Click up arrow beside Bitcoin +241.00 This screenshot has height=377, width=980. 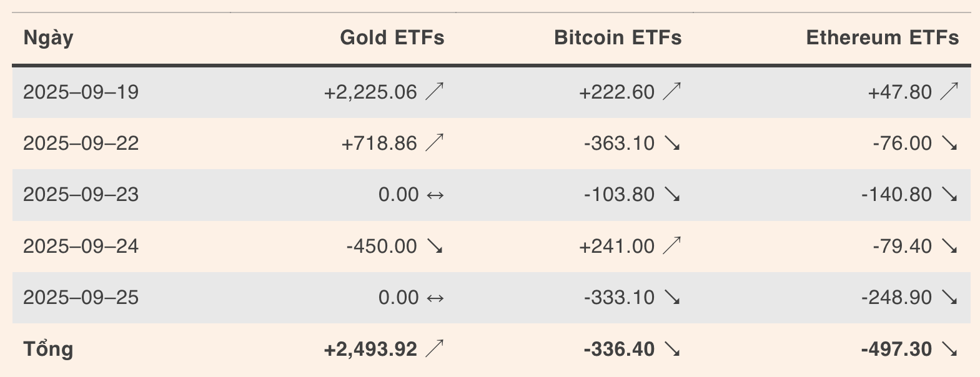pyautogui.click(x=672, y=247)
